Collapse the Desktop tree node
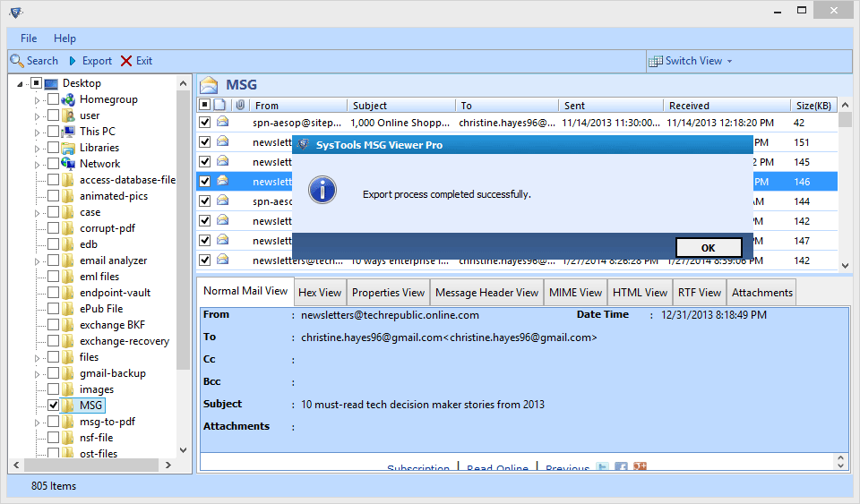 20,84
